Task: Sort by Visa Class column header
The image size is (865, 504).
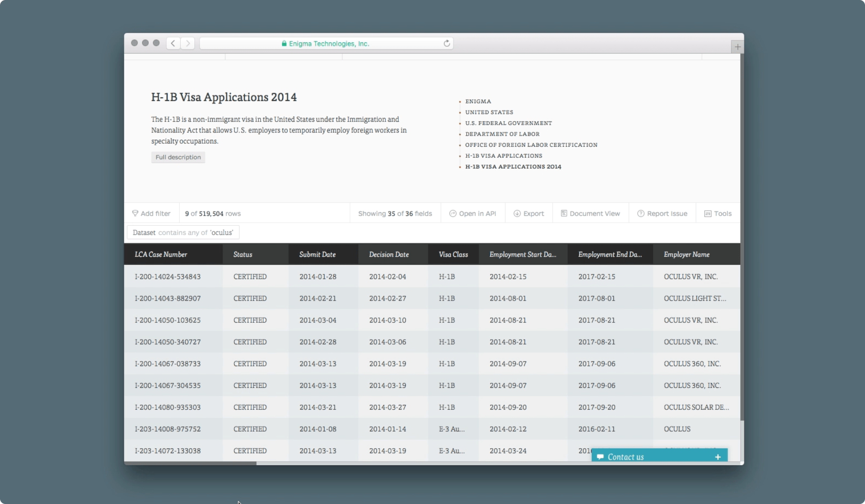Action: pyautogui.click(x=453, y=254)
